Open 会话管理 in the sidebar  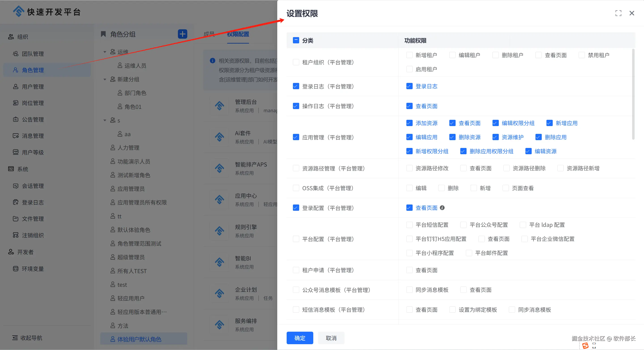click(32, 186)
